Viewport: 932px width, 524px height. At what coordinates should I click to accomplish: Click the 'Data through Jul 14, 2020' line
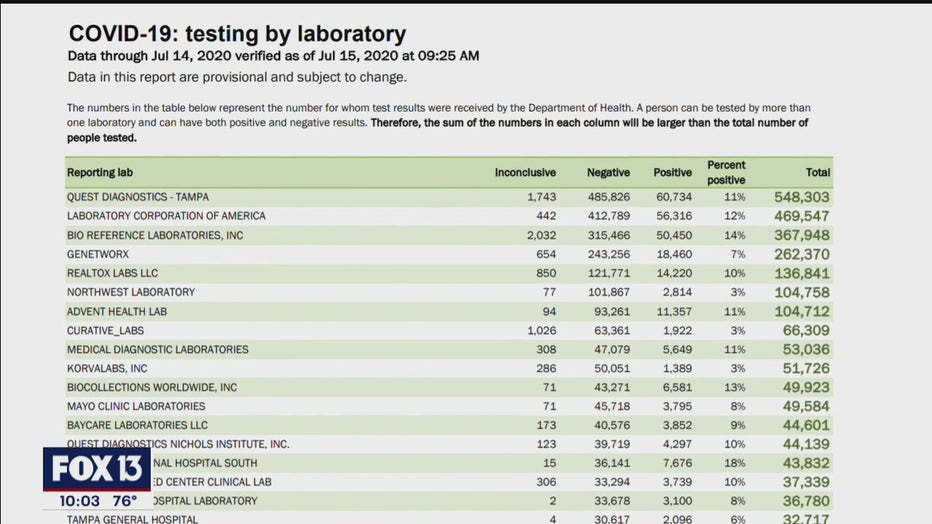[273, 56]
